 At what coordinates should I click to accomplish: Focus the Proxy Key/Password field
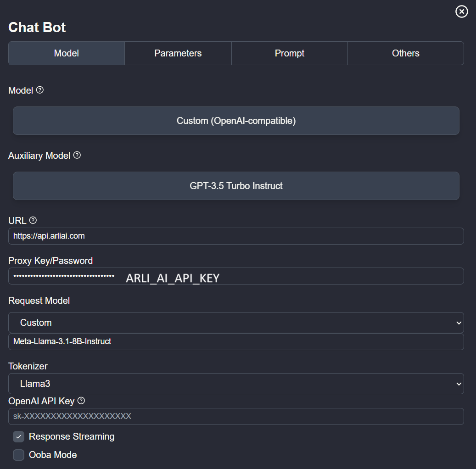coord(236,276)
